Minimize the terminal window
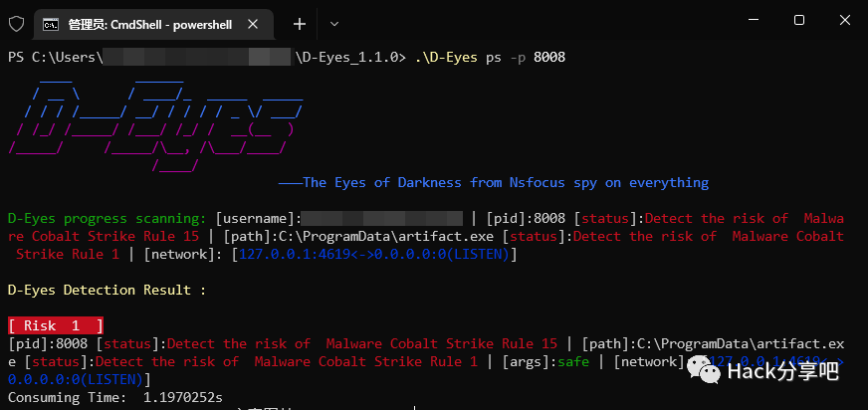The height and width of the screenshot is (410, 868). pyautogui.click(x=754, y=21)
